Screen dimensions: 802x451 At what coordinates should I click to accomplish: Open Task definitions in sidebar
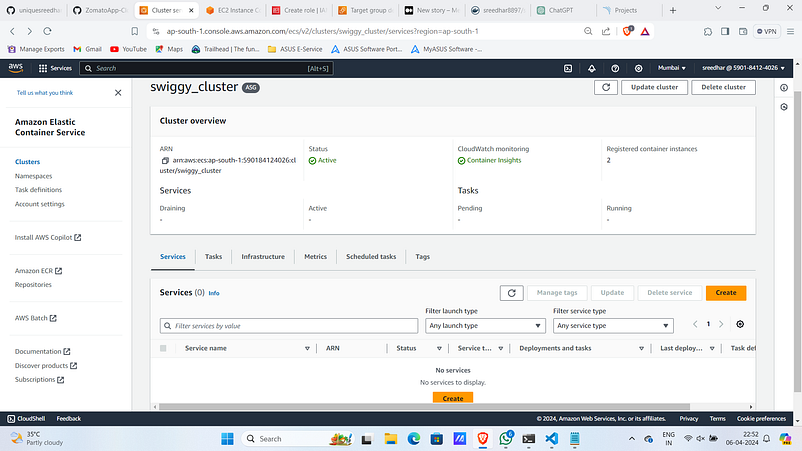38,190
